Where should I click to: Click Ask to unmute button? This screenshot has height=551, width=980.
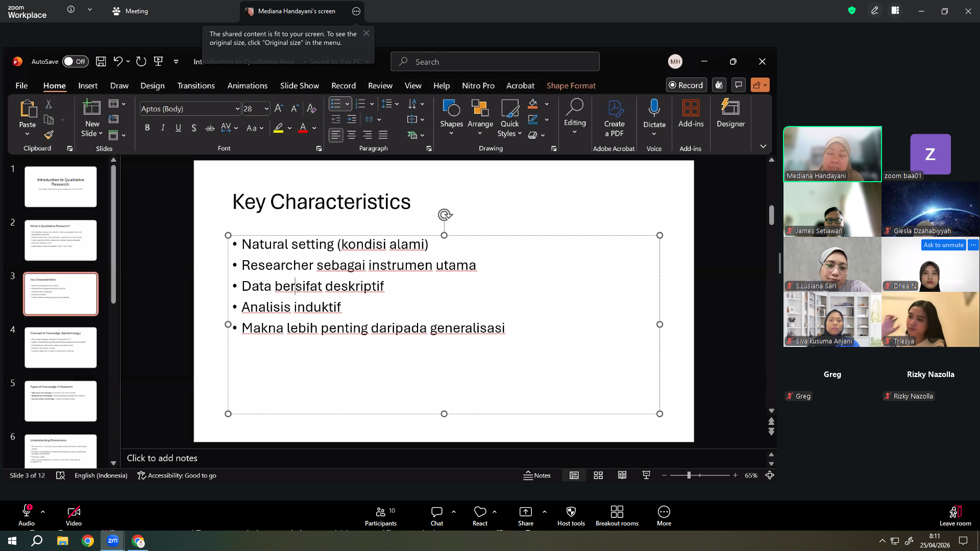click(x=944, y=245)
